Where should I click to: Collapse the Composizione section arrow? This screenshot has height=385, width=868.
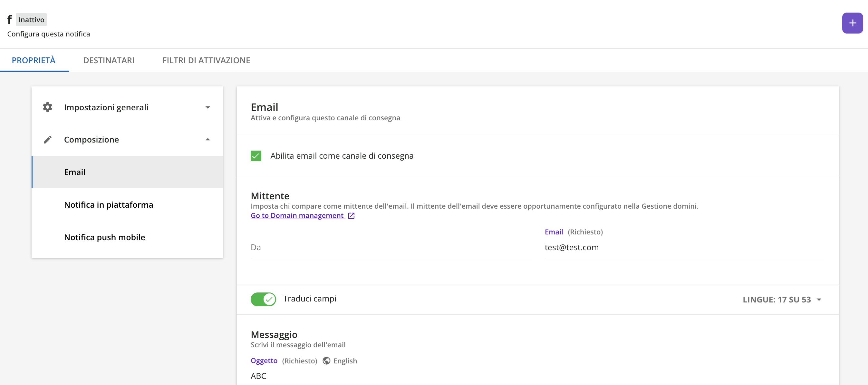tap(207, 140)
